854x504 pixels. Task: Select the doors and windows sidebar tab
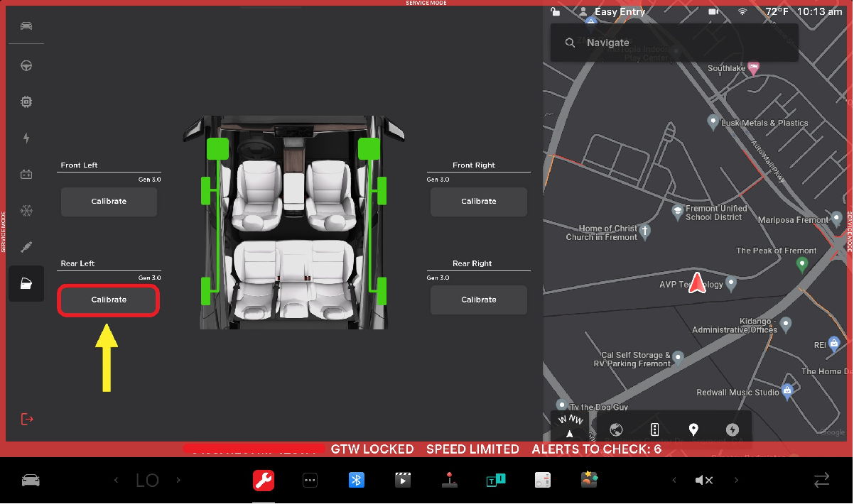pyautogui.click(x=26, y=284)
